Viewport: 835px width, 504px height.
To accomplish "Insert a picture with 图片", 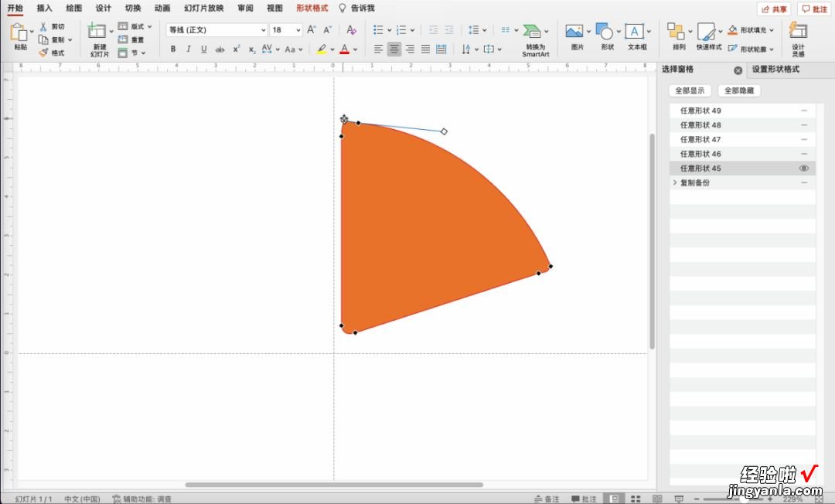I will 574,32.
